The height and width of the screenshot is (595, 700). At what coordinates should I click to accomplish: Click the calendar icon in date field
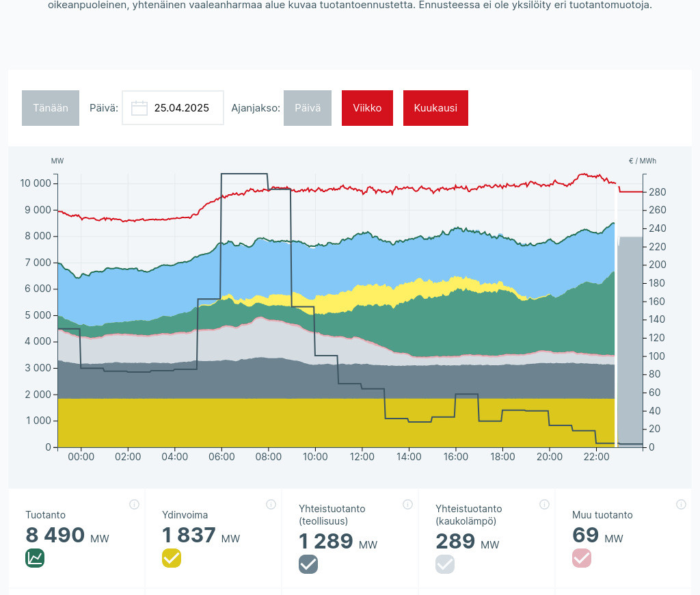[x=139, y=108]
